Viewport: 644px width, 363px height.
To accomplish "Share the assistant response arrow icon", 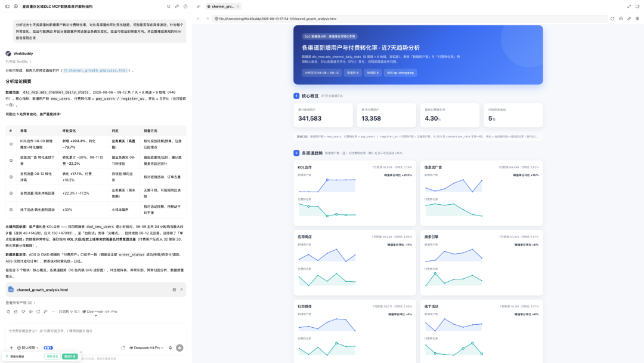I will 45,312.
